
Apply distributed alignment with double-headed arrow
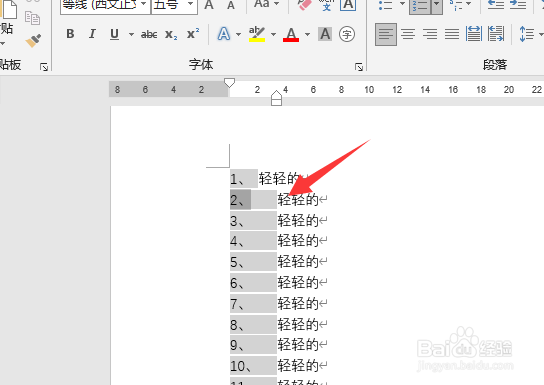(474, 34)
